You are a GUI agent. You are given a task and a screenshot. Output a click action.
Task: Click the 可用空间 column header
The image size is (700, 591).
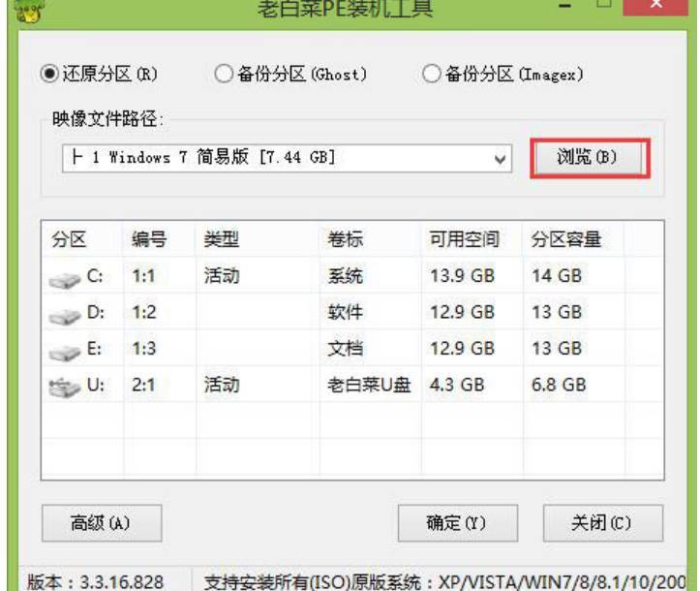(x=464, y=239)
